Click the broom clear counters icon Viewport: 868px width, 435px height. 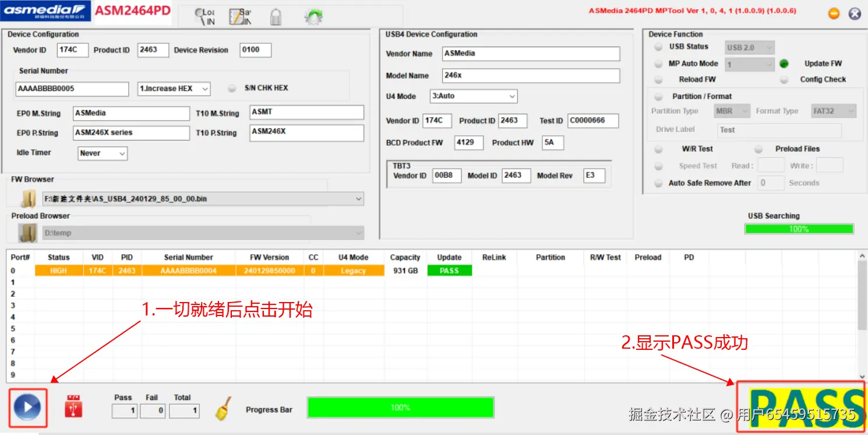pyautogui.click(x=223, y=409)
